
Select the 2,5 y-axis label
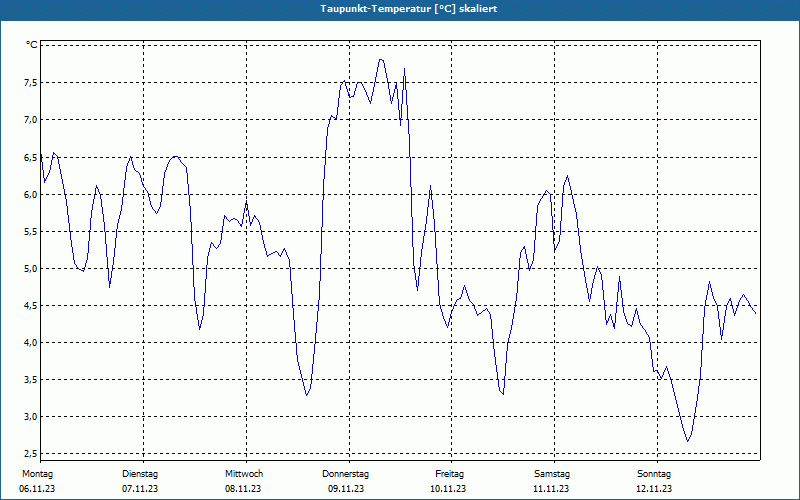tap(31, 454)
